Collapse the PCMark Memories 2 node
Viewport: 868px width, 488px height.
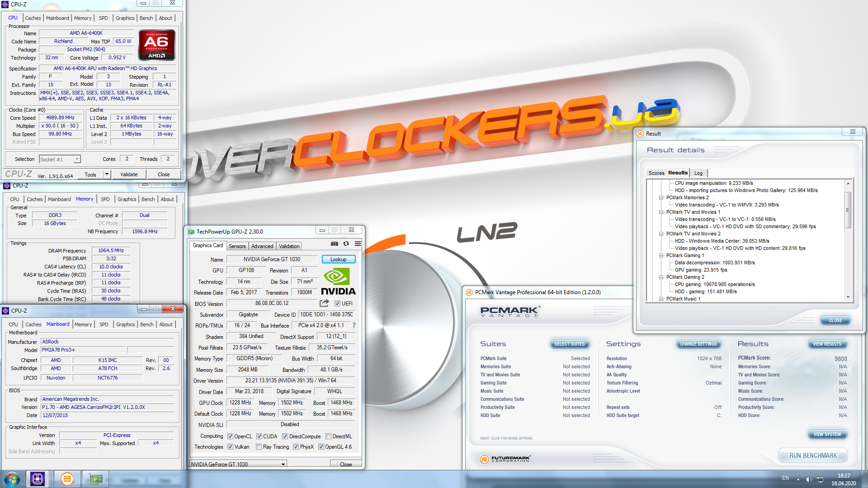661,198
